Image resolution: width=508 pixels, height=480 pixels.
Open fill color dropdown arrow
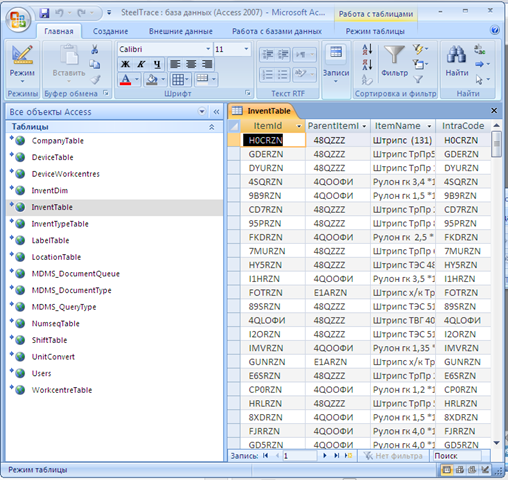coord(163,80)
